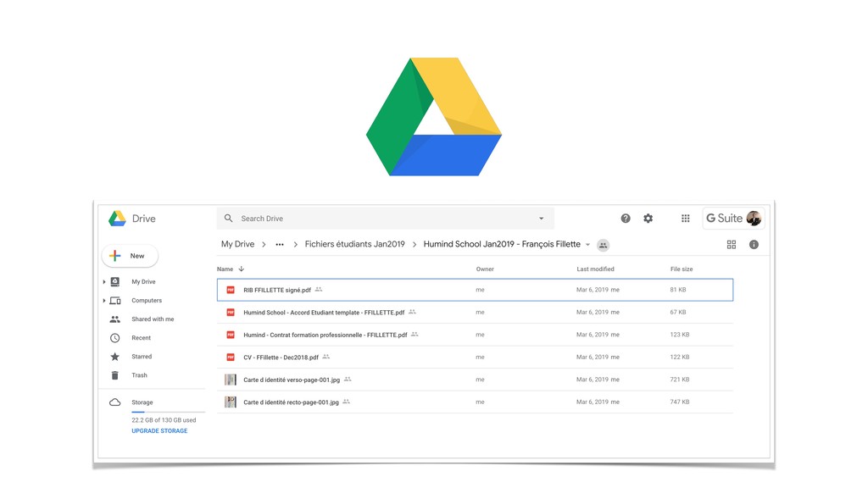
Task: Go to Fichiers étudiants Jan2019 breadcrumb
Action: point(355,244)
